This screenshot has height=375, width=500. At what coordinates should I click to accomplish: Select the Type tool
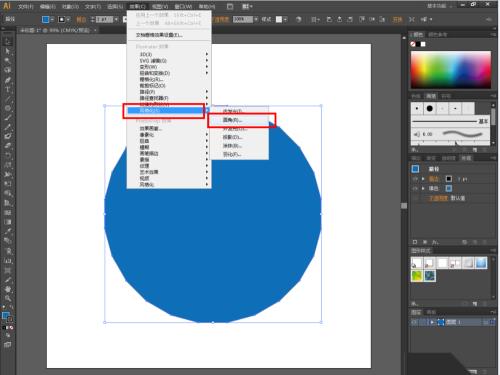tap(8, 90)
